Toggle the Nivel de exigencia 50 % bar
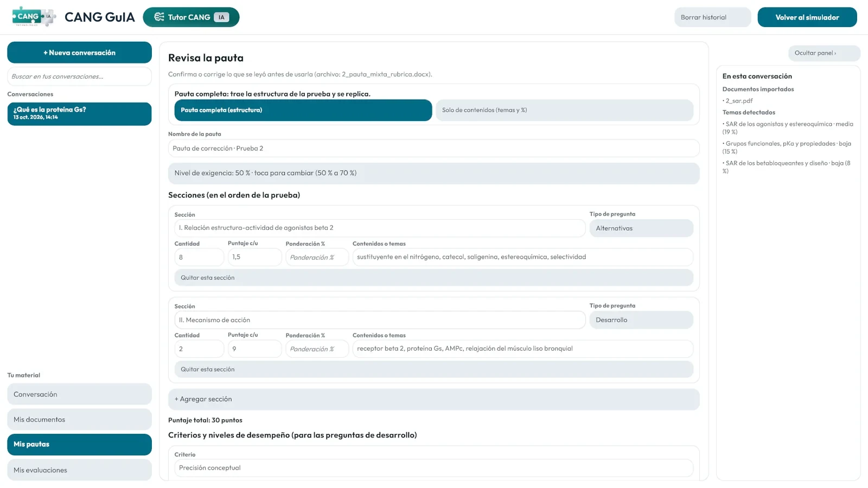 click(434, 174)
